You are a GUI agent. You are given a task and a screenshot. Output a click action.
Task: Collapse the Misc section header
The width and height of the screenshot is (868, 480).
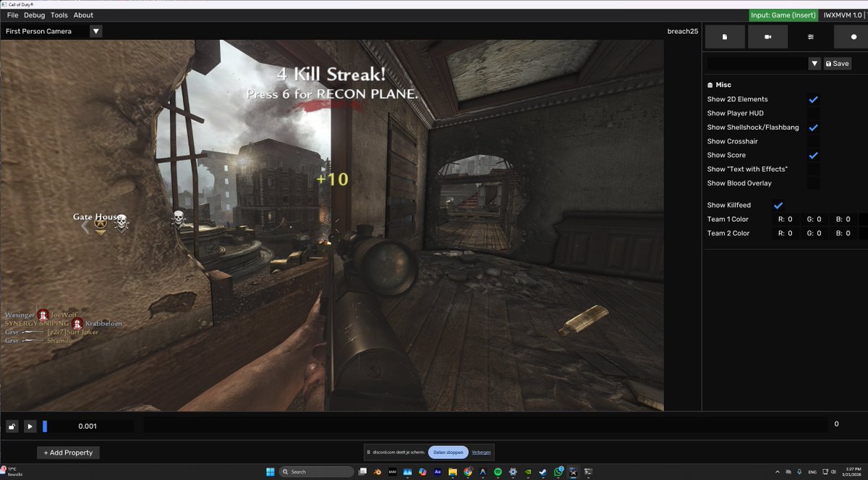pyautogui.click(x=719, y=85)
